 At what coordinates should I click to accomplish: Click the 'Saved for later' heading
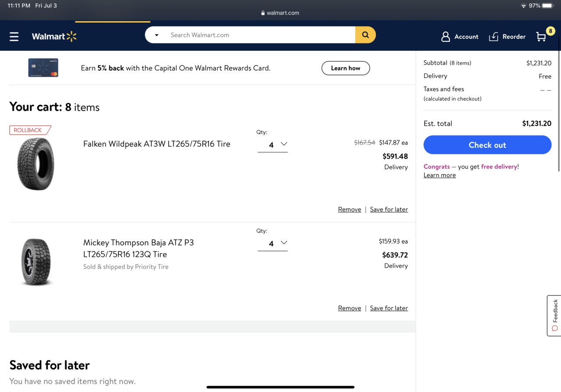click(50, 365)
